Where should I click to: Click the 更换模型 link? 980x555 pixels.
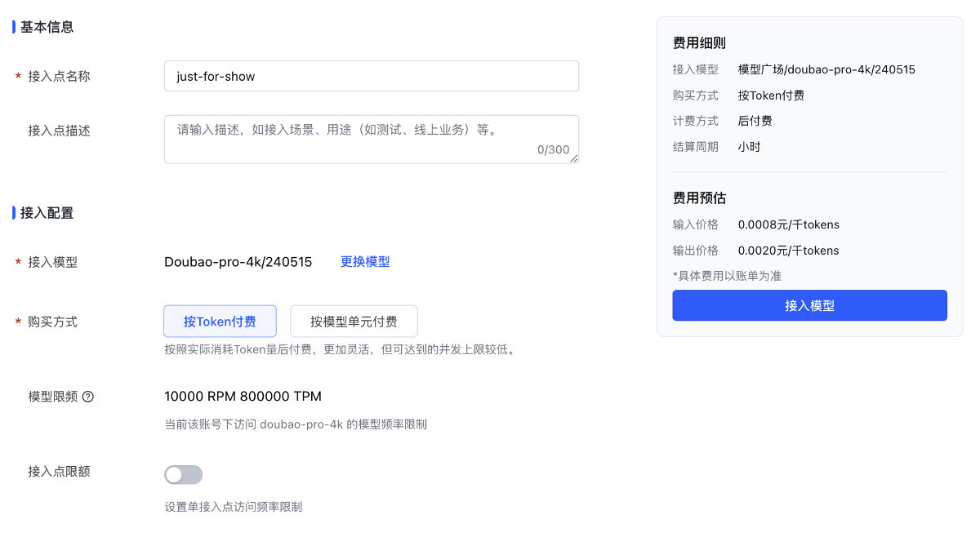tap(365, 262)
